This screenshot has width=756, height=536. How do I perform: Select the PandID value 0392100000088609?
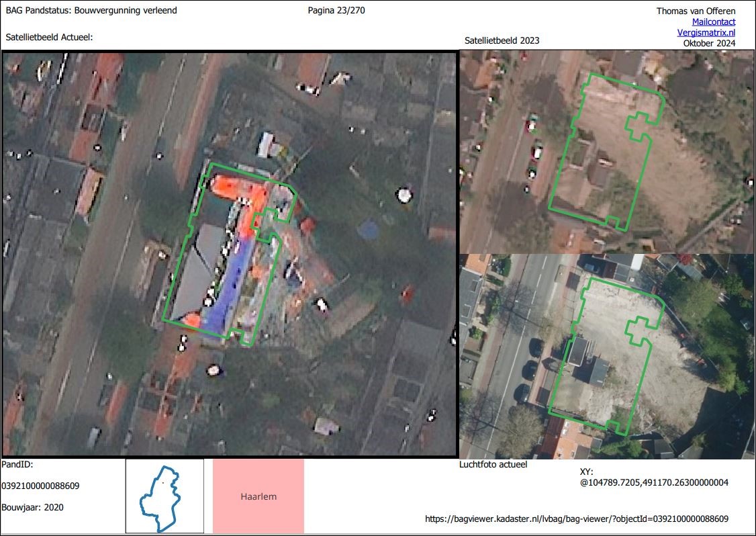[x=40, y=486]
